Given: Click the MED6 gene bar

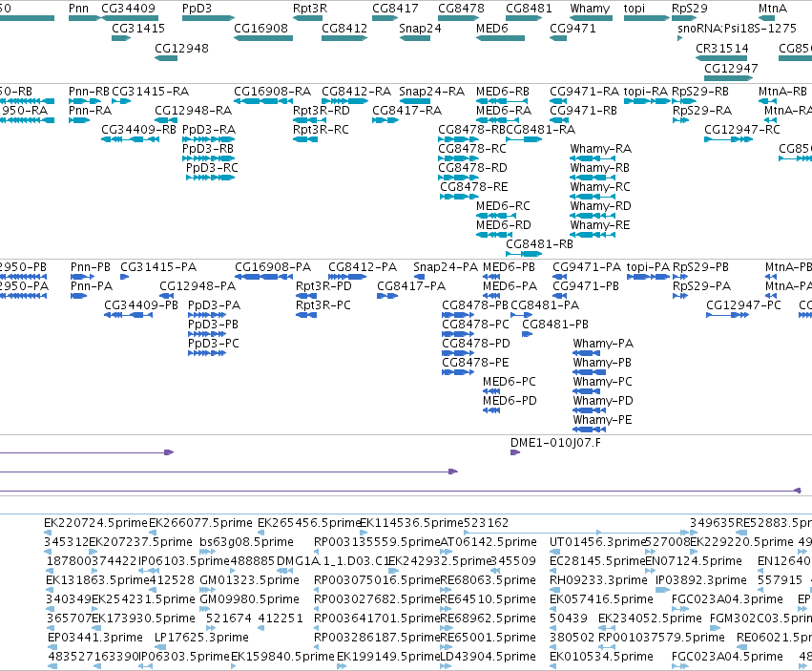Looking at the screenshot, I should tap(500, 38).
